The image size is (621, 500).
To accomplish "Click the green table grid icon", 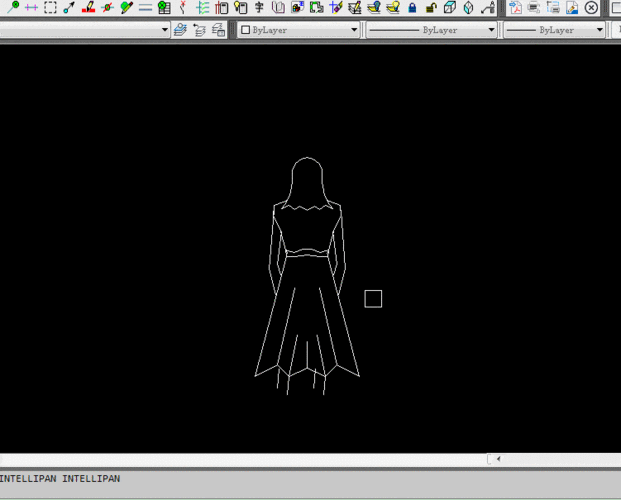I will [x=164, y=8].
